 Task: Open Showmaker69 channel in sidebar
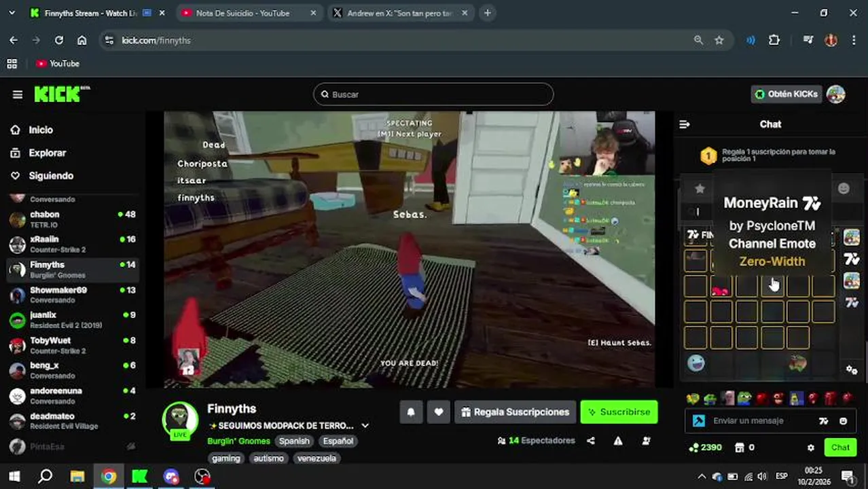(72, 295)
